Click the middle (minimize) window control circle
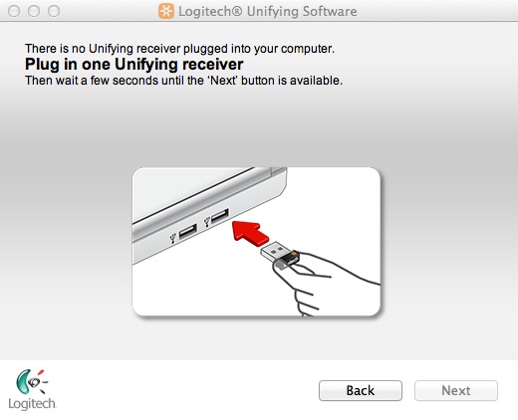The image size is (518, 420). tap(34, 11)
